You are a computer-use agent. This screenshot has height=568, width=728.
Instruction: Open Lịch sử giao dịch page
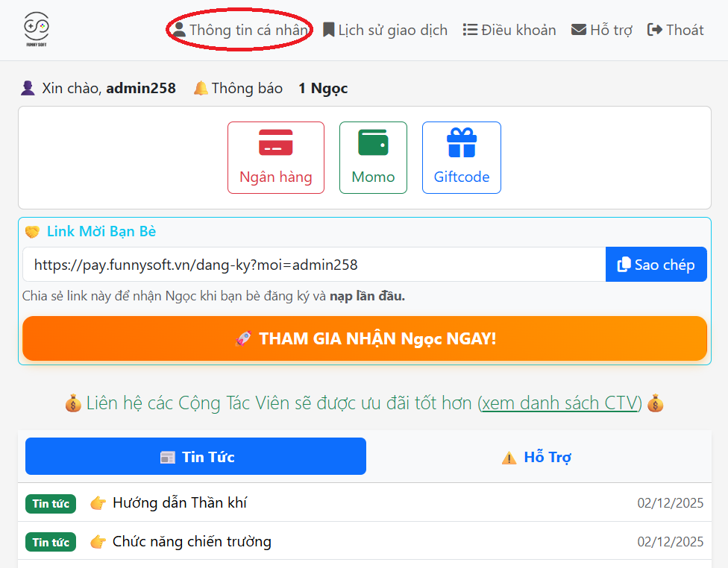click(x=385, y=30)
